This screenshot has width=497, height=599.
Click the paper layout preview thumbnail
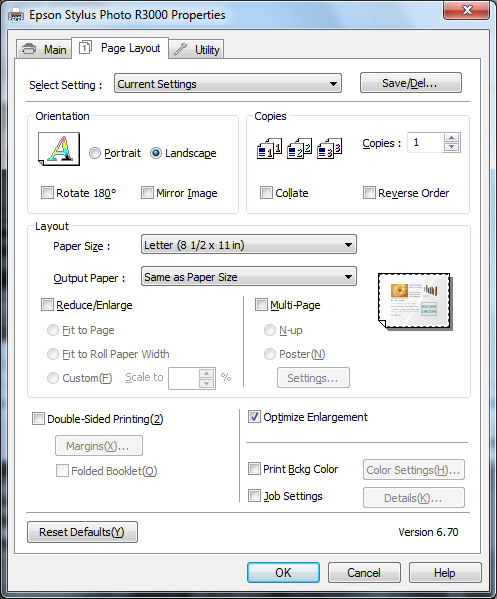pyautogui.click(x=415, y=301)
